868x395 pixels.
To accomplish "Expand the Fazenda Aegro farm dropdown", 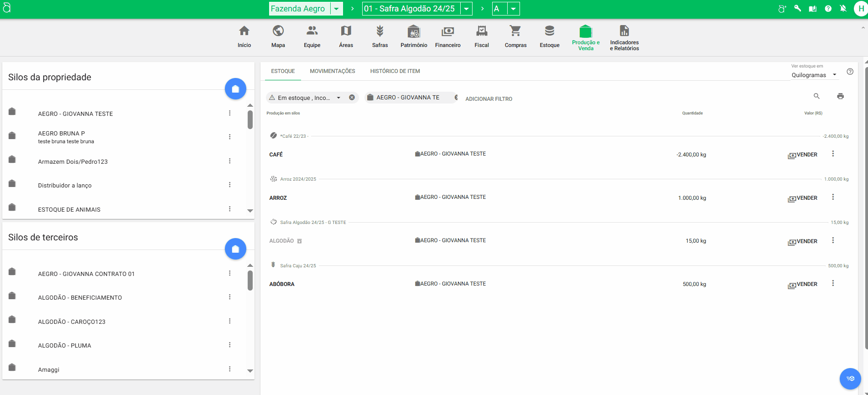I will [x=336, y=9].
